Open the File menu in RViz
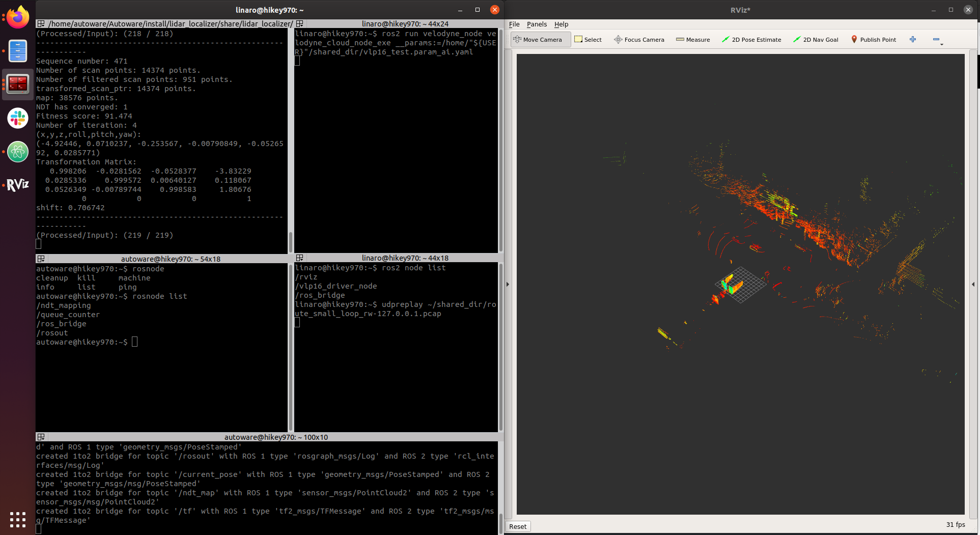This screenshot has height=535, width=980. (x=514, y=24)
